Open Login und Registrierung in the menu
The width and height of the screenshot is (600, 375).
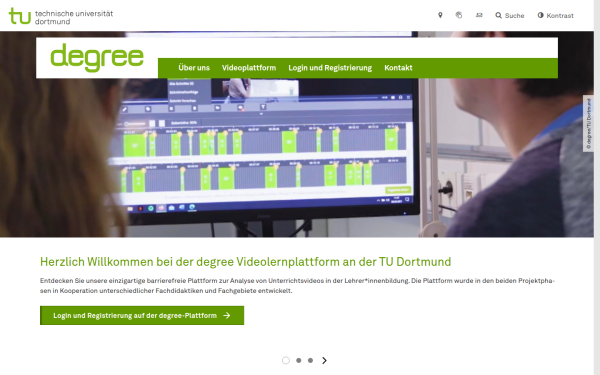330,68
